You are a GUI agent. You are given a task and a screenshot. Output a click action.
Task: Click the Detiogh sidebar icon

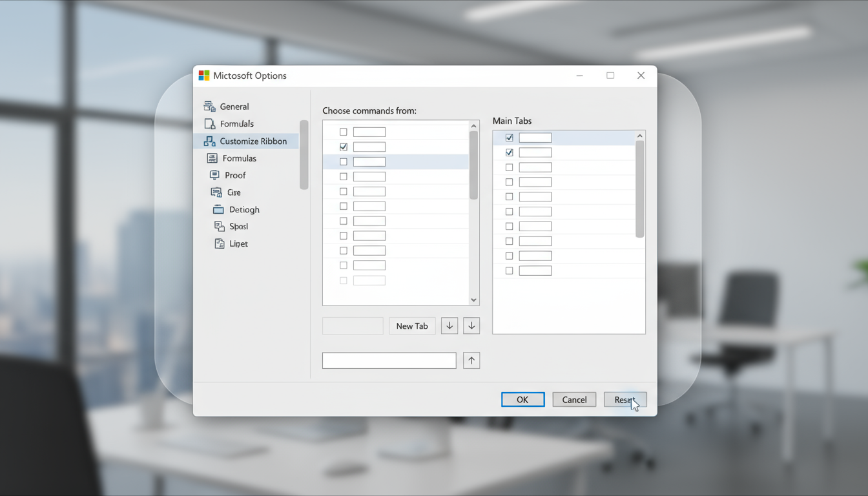coord(218,209)
